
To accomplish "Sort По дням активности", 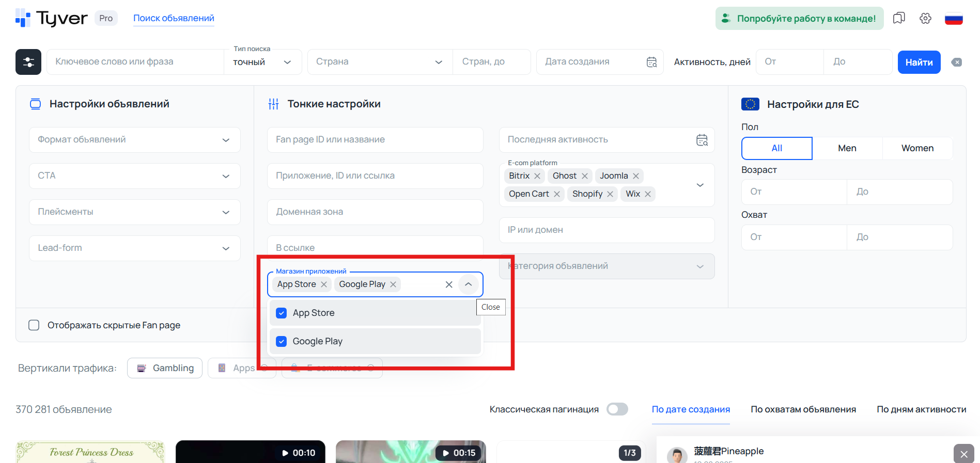I will click(x=922, y=409).
